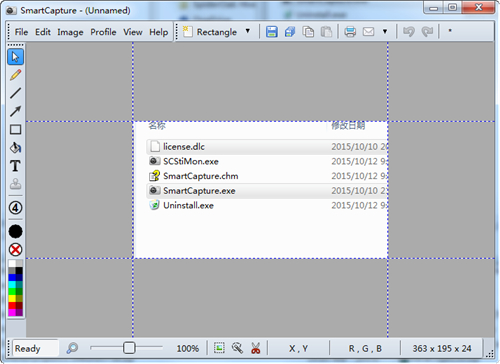Pick the dark purple color swatch

click(x=19, y=313)
